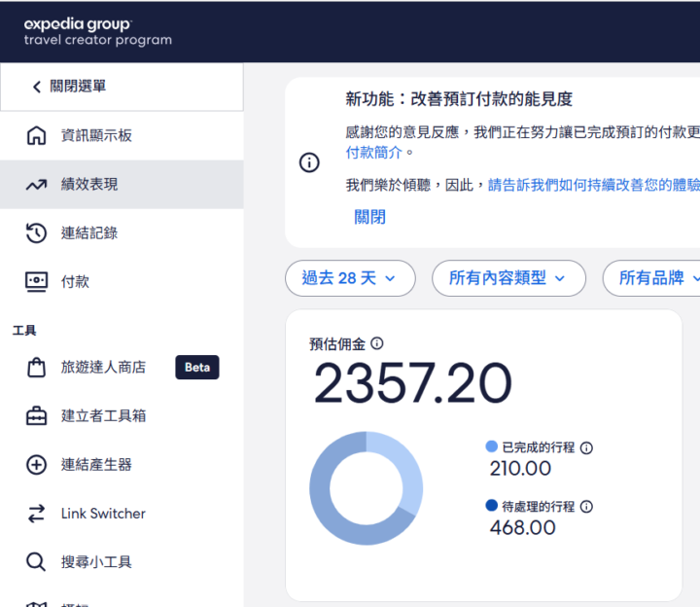Select the 績效表現 menu item
This screenshot has width=700, height=607.
pyautogui.click(x=122, y=185)
